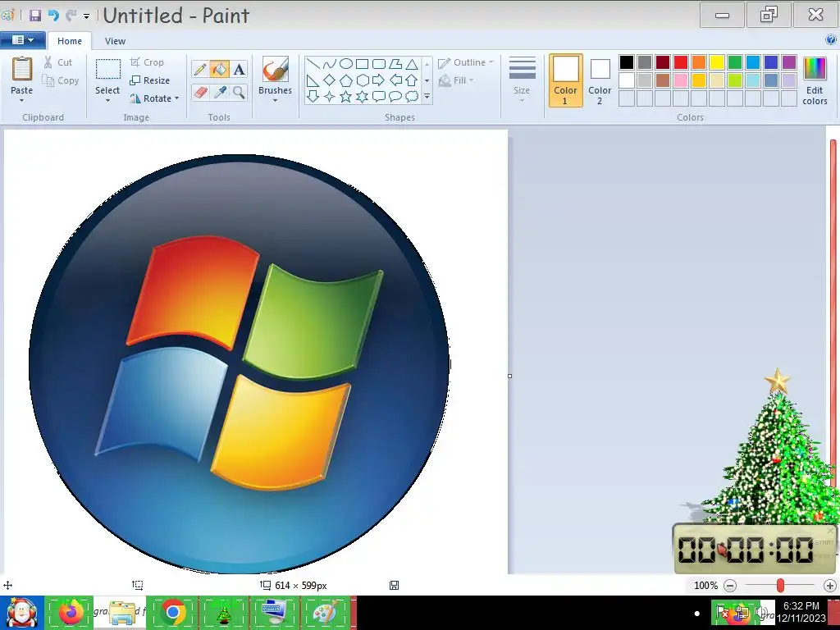Choose the Pentagon shape
The height and width of the screenshot is (630, 840).
pyautogui.click(x=346, y=80)
